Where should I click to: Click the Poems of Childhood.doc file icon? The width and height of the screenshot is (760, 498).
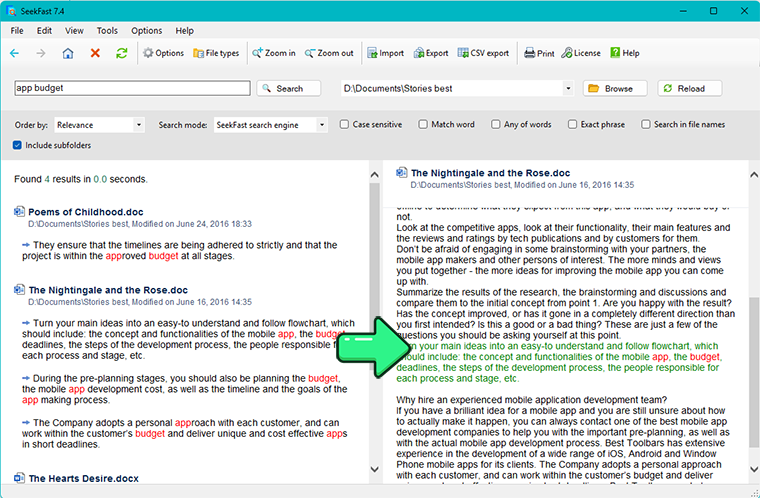point(19,211)
